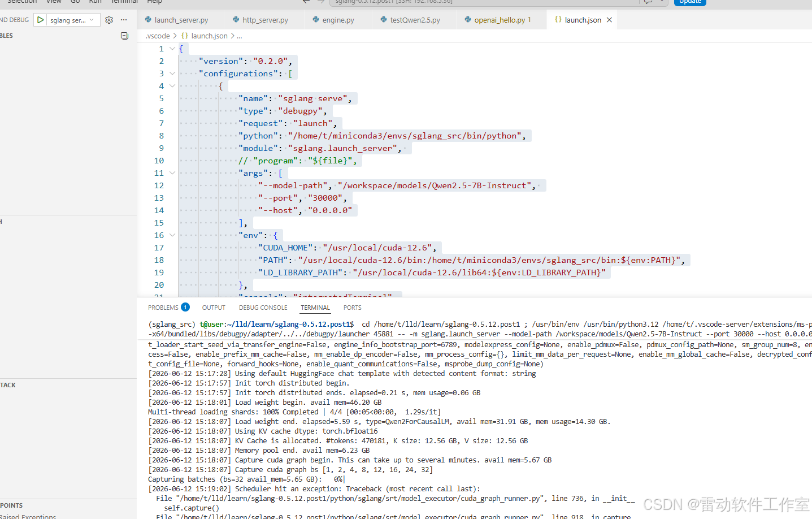
Task: Click the .vscode breadcrumb folder
Action: click(x=158, y=36)
